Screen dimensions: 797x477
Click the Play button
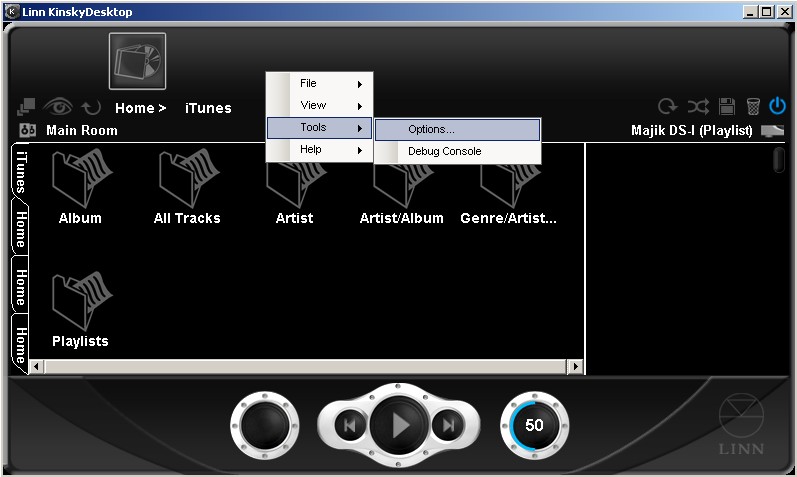(399, 425)
